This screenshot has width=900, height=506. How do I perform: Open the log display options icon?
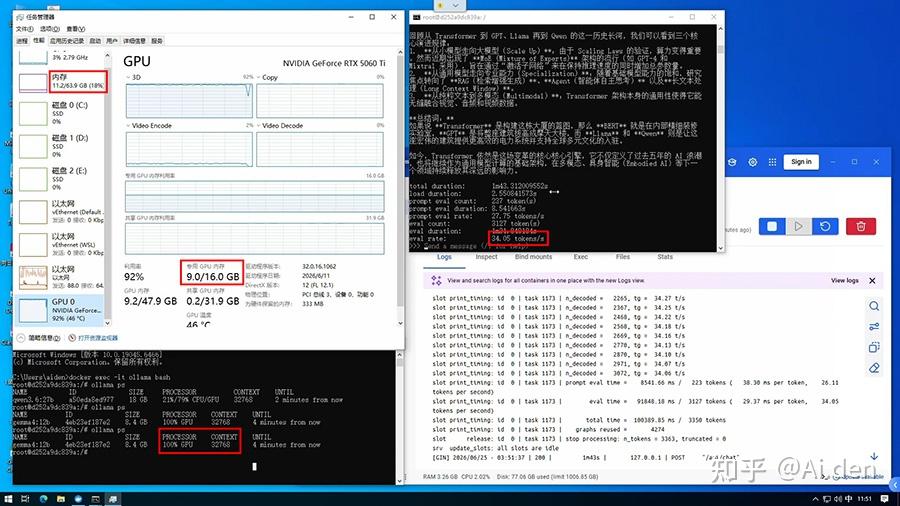pos(874,326)
